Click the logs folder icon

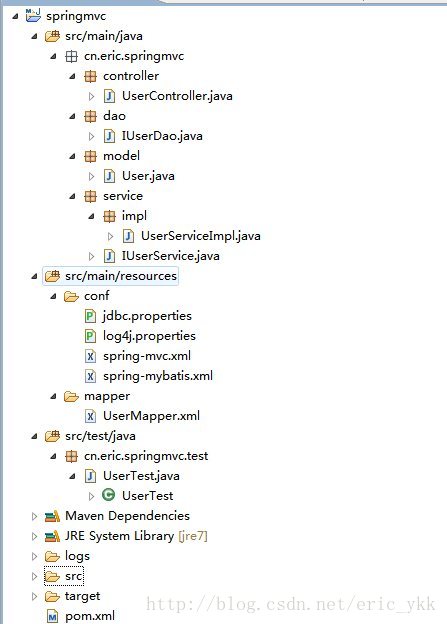pyautogui.click(x=52, y=556)
